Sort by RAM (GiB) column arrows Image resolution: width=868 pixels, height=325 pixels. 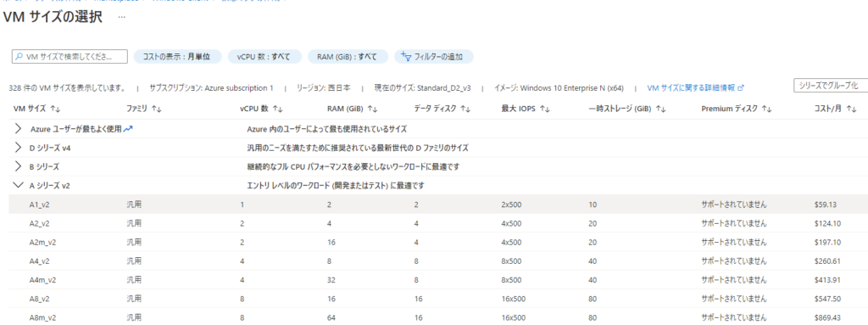tap(373, 109)
